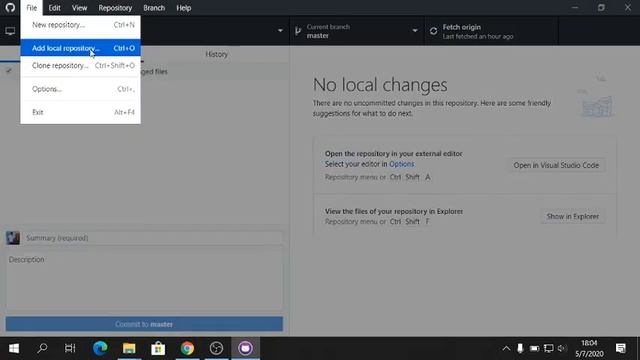Viewport: 640px width, 360px height.
Task: Click the battery tray icon
Action: pos(534,348)
